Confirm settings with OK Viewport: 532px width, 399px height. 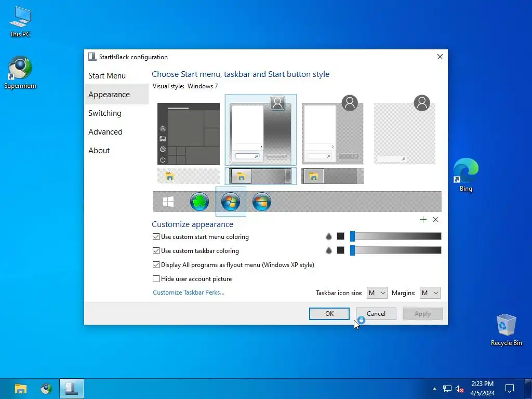click(x=329, y=313)
